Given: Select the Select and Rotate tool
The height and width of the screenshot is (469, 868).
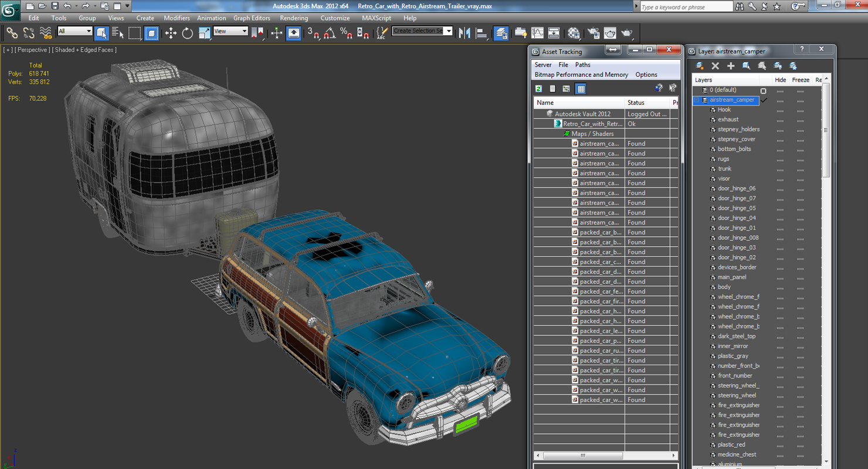Looking at the screenshot, I should pos(188,33).
